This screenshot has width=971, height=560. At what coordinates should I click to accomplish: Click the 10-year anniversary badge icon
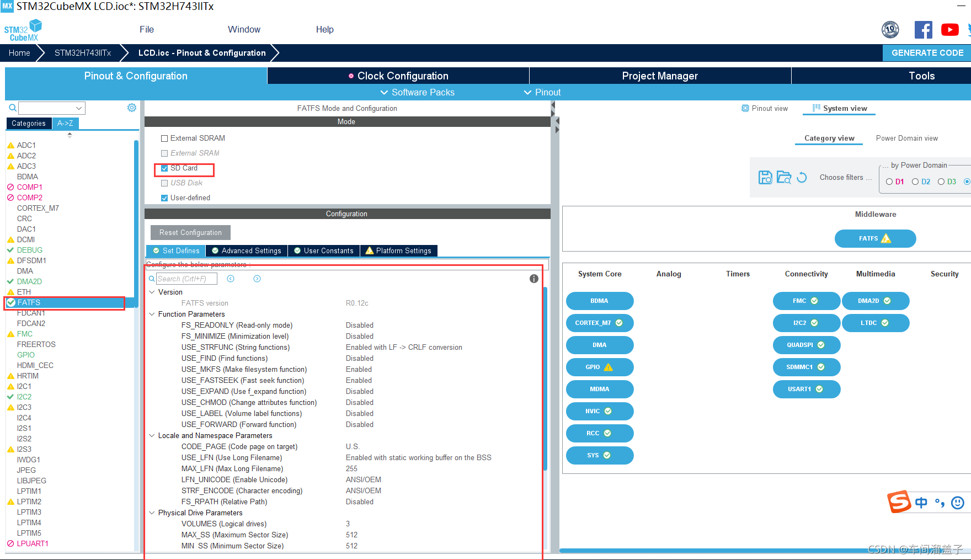pos(890,30)
